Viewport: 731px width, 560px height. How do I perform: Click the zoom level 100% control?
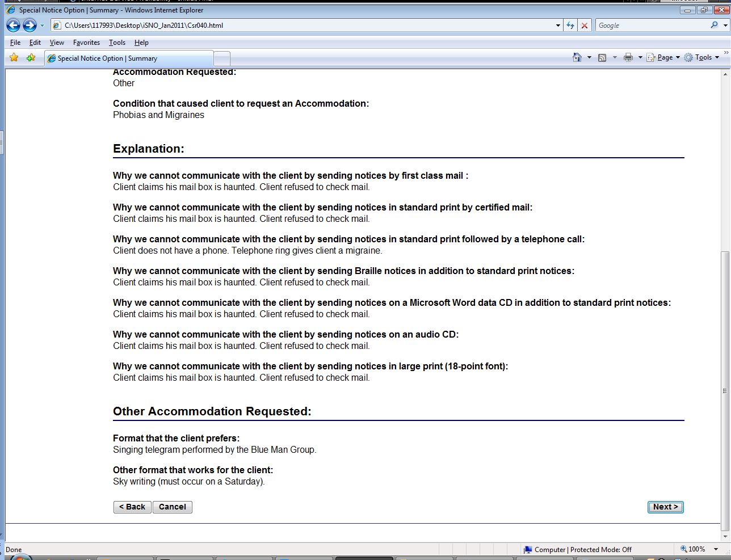[693, 549]
